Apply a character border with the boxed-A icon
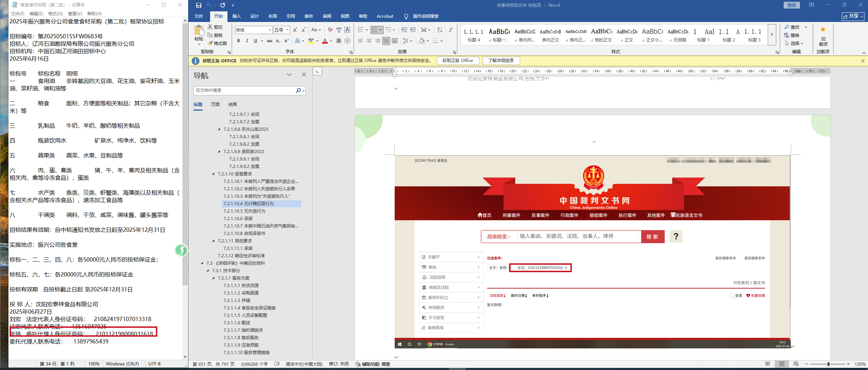868x370 pixels. click(x=347, y=30)
